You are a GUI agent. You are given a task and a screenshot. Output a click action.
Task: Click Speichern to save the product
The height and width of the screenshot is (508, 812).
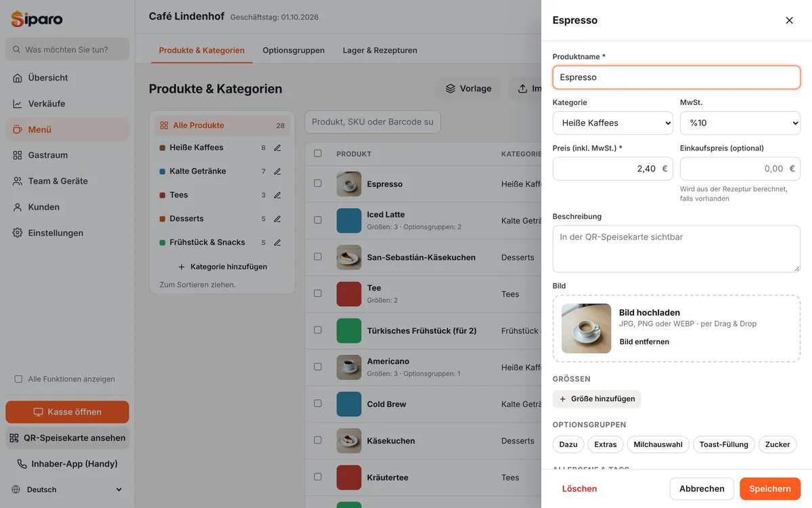(x=770, y=488)
